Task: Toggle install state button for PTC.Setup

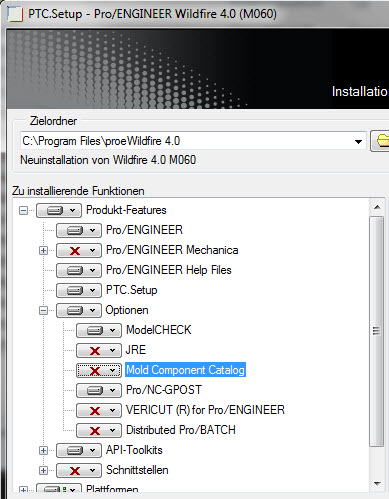Action: point(79,290)
